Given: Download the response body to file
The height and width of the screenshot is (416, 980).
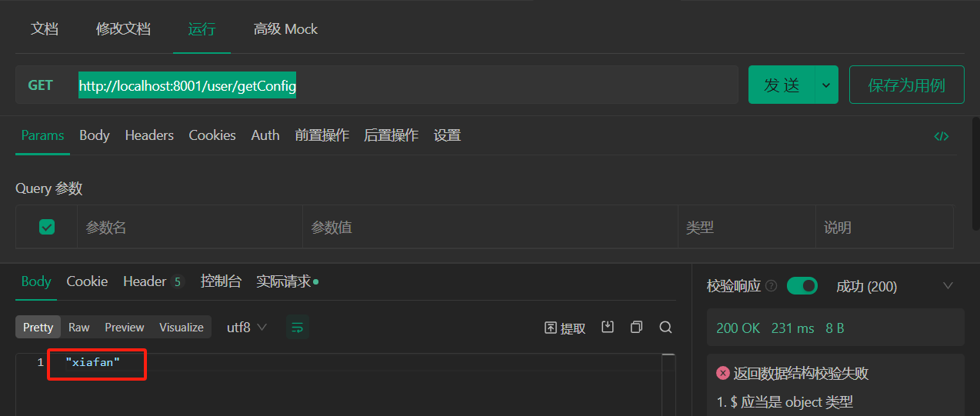Looking at the screenshot, I should [x=608, y=327].
